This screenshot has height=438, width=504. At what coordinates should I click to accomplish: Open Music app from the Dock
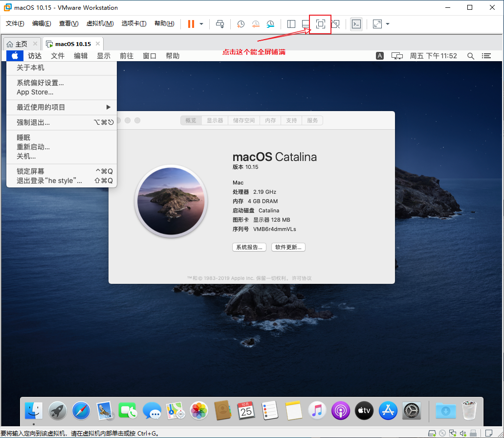tap(317, 411)
